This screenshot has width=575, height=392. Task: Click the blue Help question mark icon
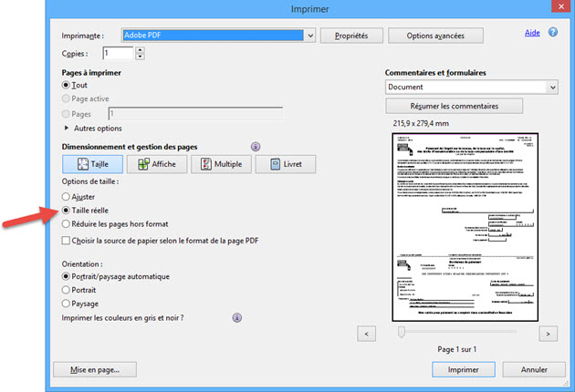pyautogui.click(x=552, y=32)
